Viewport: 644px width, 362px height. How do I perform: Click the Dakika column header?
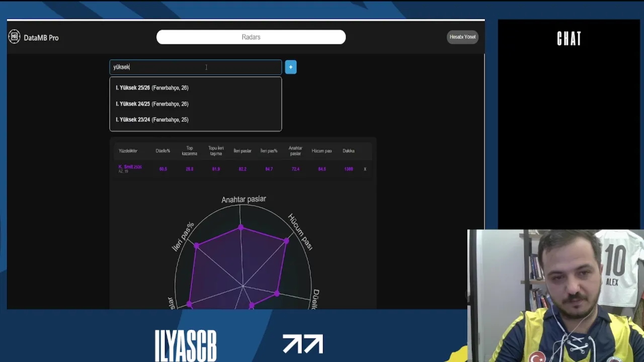pos(349,151)
